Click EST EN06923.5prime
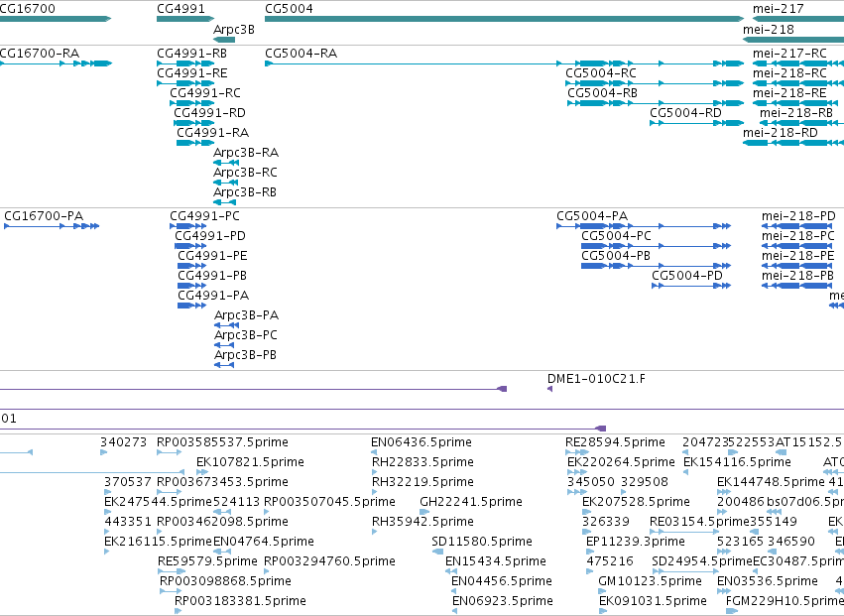The width and height of the screenshot is (844, 616). (x=503, y=601)
